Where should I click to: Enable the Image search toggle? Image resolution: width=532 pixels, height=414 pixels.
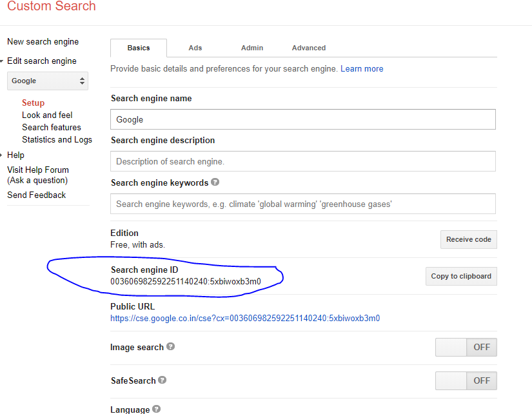click(466, 347)
